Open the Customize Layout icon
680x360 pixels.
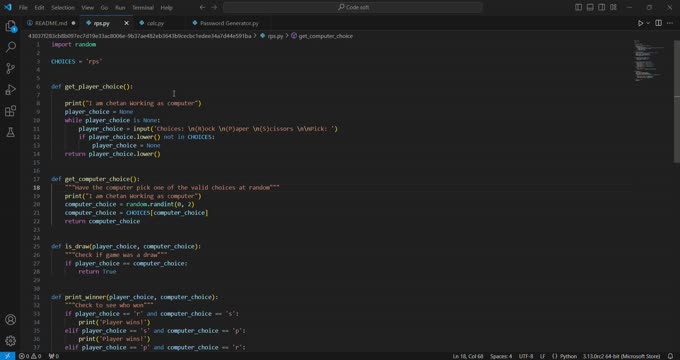(x=613, y=7)
